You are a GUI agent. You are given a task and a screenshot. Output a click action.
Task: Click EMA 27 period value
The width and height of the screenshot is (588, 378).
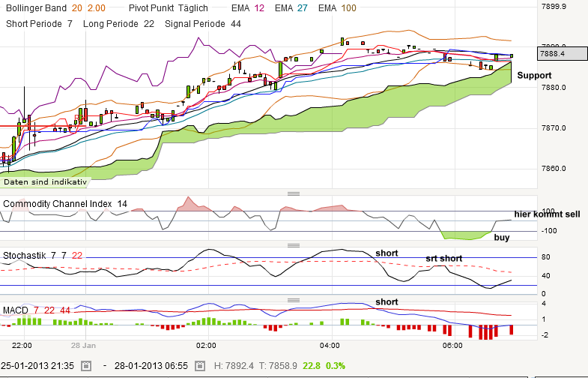point(303,8)
